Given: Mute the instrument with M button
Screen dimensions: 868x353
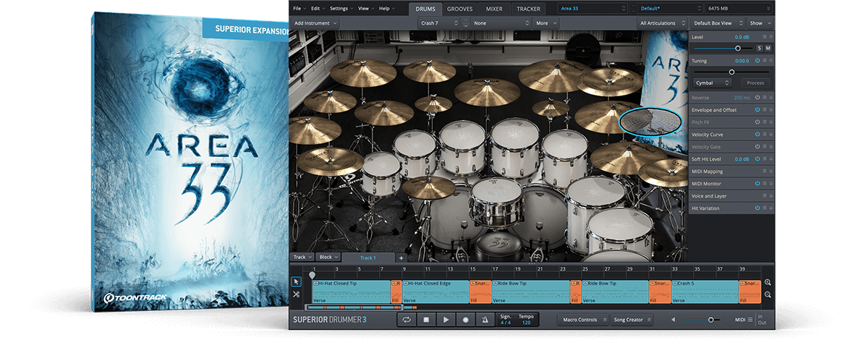Looking at the screenshot, I should pyautogui.click(x=767, y=48).
